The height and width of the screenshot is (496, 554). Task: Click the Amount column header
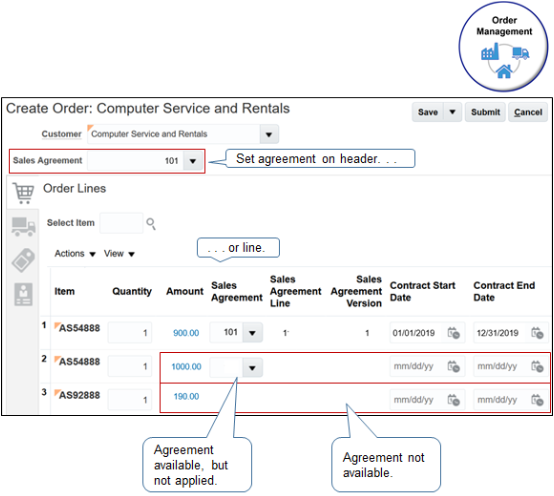pos(185,291)
